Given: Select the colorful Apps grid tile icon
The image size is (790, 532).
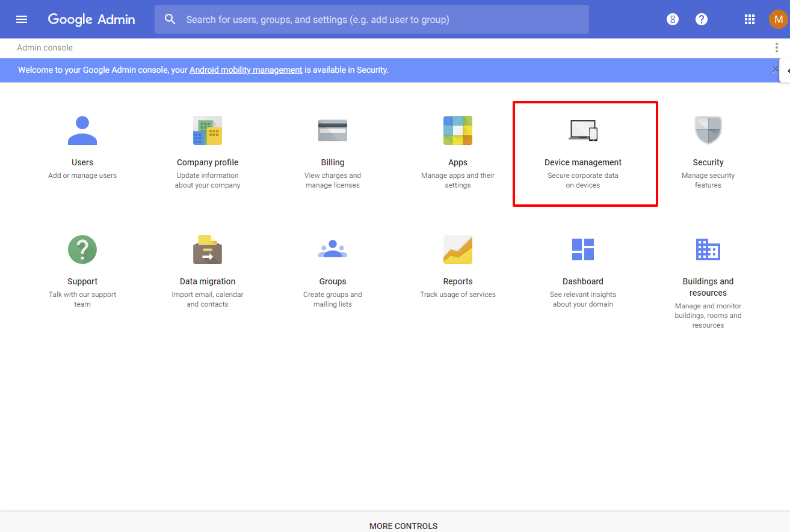Looking at the screenshot, I should 458,130.
